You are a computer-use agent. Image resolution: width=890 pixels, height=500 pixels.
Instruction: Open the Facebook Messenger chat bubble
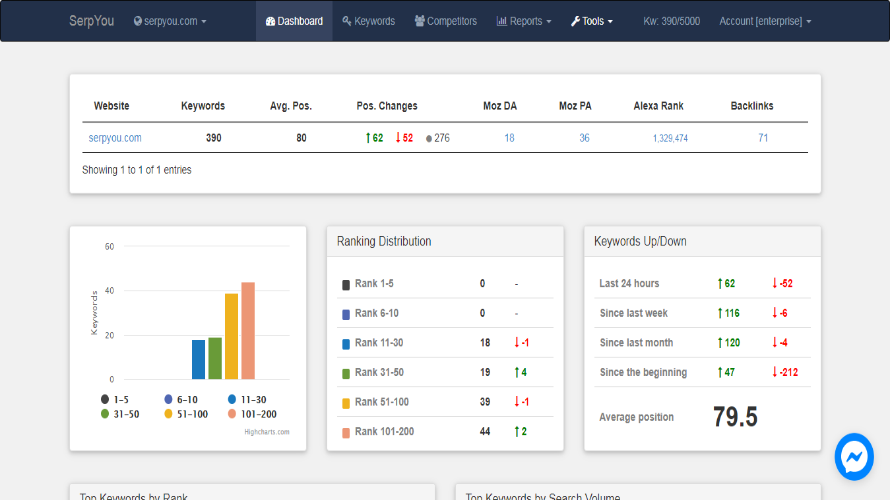tap(854, 457)
